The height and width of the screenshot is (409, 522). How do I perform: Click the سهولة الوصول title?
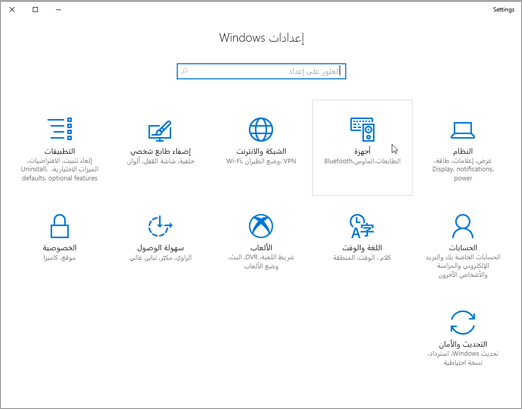point(160,248)
